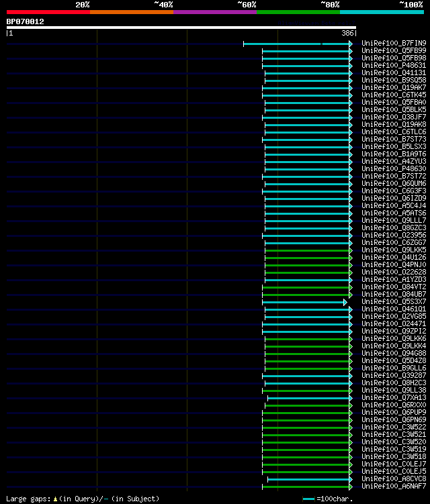Viewport: 430px width, 504px height.
Task: Choose UniRef100_Q8H2C3 from the list
Action: (x=394, y=383)
